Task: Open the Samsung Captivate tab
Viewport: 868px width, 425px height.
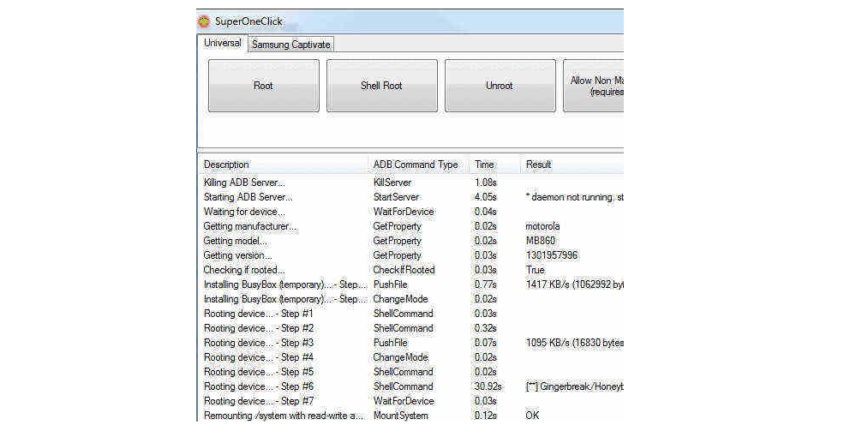Action: pyautogui.click(x=290, y=45)
